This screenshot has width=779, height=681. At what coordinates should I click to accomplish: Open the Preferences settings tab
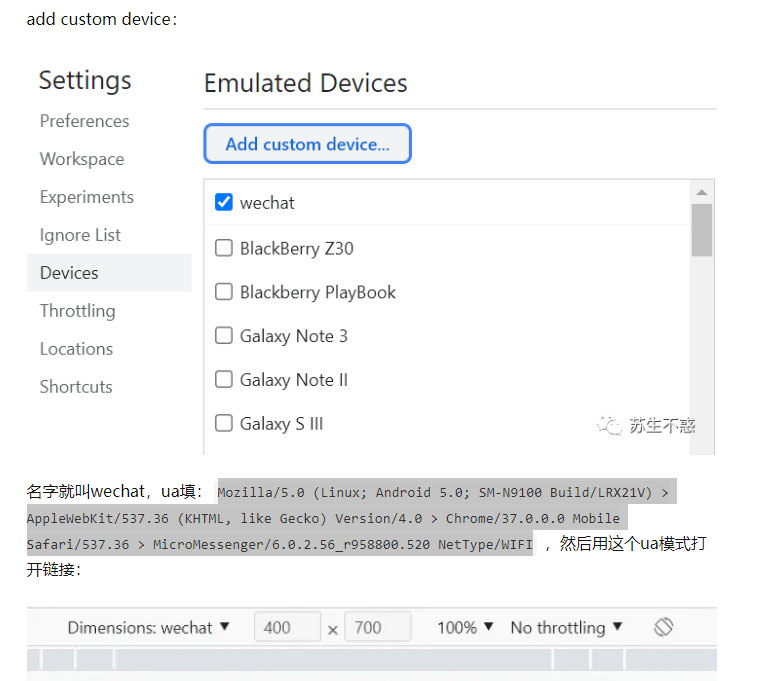pos(84,121)
